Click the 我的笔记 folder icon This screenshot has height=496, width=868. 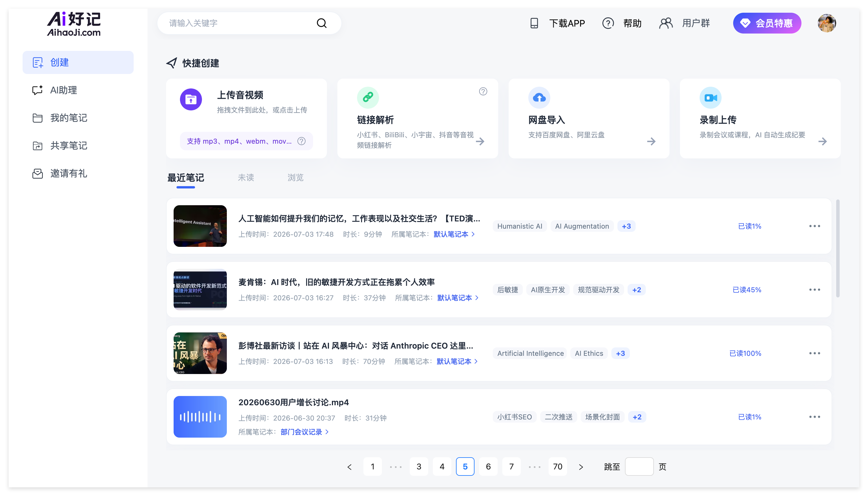pos(38,118)
